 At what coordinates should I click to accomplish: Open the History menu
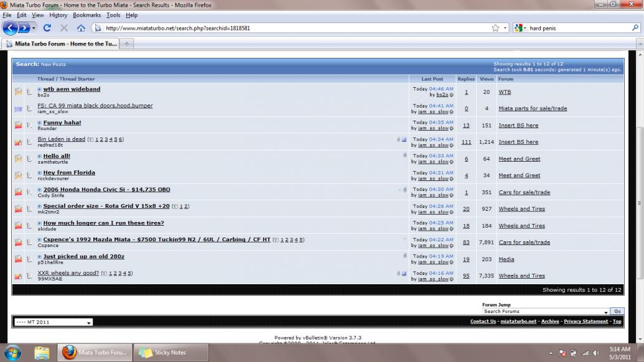point(58,15)
